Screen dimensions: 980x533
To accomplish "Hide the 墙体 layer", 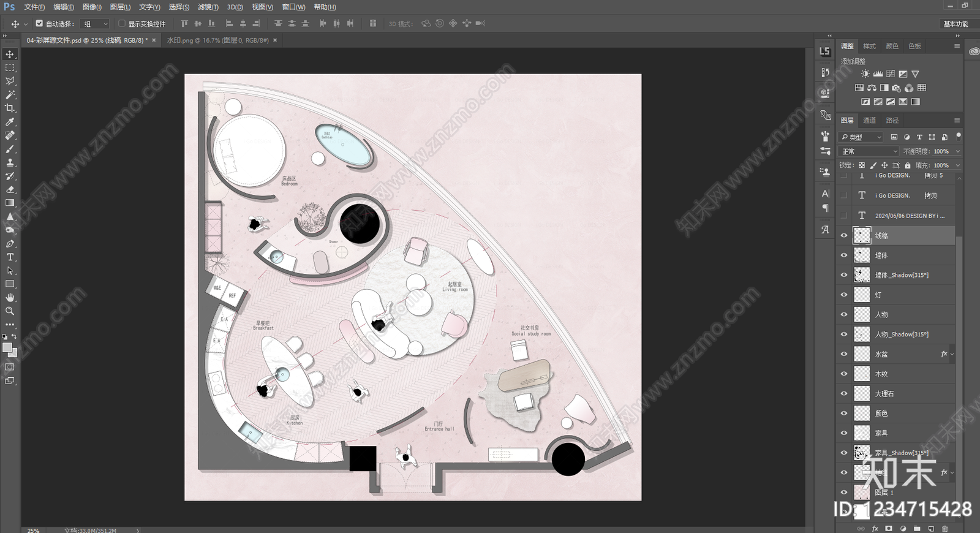I will click(x=844, y=255).
